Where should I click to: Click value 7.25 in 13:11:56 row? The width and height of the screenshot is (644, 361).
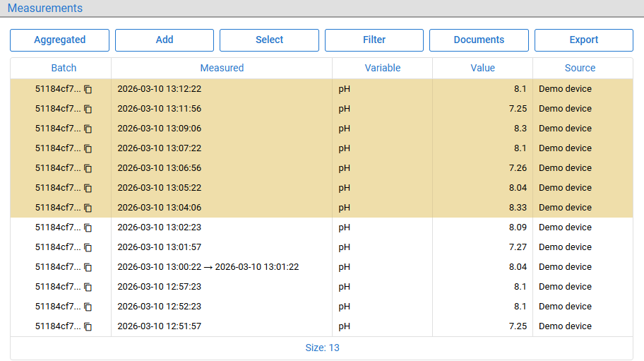[x=518, y=108]
